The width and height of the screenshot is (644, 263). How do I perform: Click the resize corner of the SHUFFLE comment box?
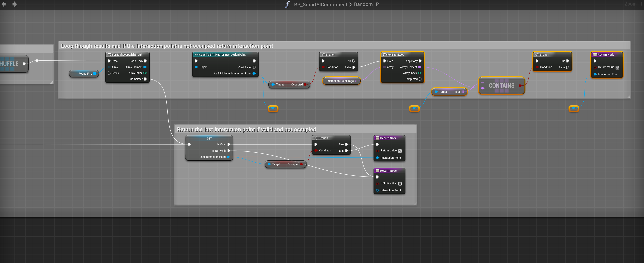click(52, 82)
